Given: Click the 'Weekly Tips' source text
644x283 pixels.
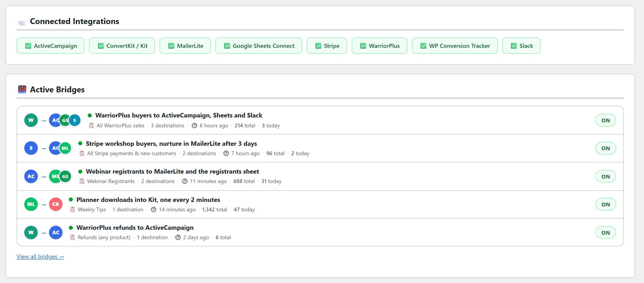Looking at the screenshot, I should 92,209.
